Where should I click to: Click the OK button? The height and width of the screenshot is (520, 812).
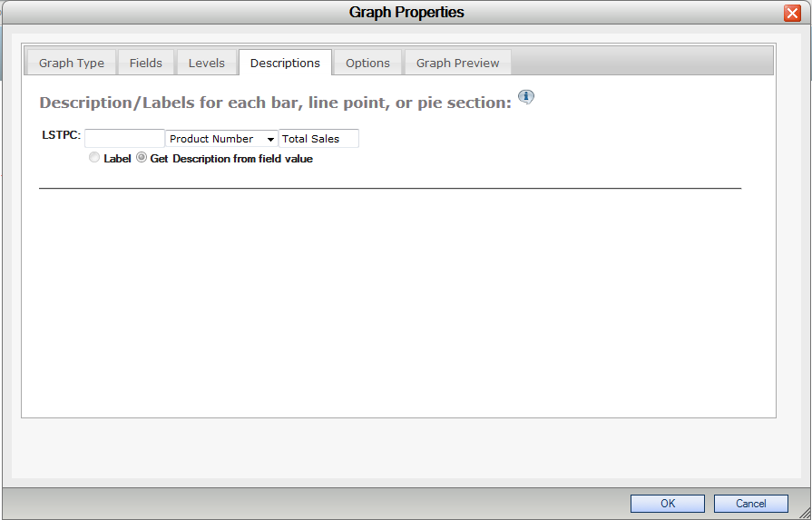point(668,504)
